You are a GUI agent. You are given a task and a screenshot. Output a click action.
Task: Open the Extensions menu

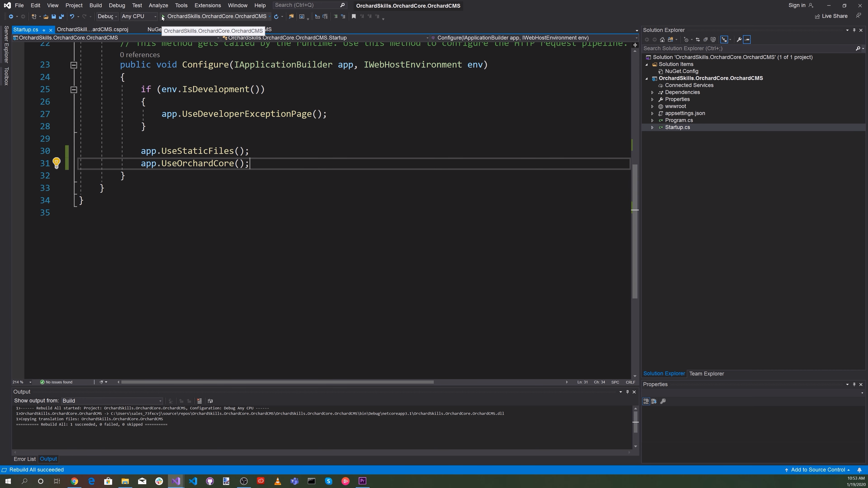[x=208, y=5]
